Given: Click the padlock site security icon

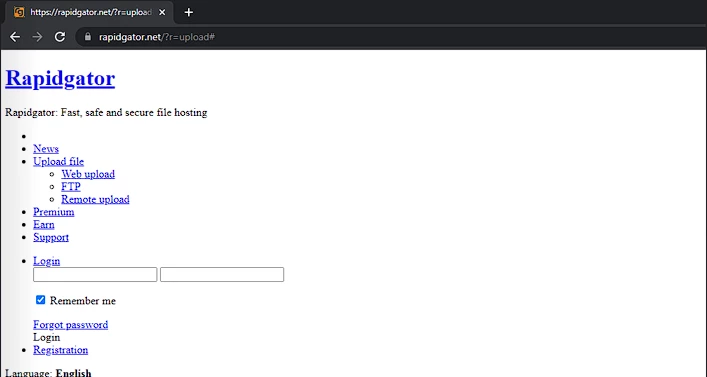Looking at the screenshot, I should 88,37.
